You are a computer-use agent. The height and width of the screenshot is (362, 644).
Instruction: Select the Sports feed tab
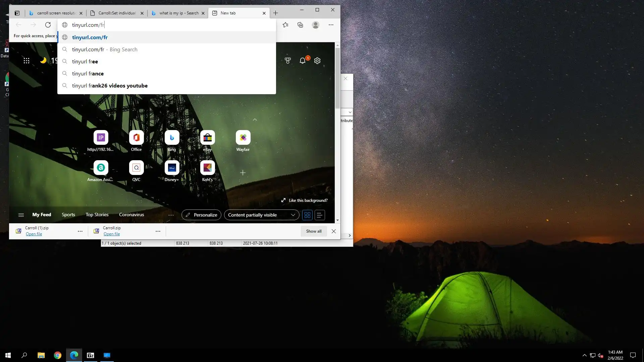tap(68, 215)
